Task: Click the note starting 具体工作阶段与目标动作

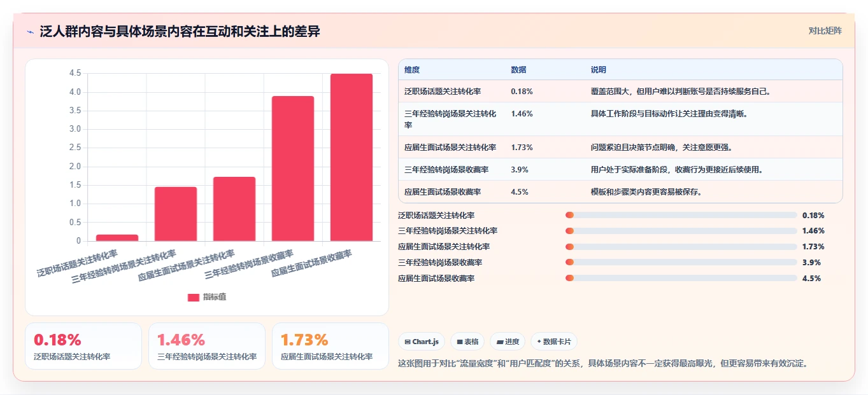Action: [x=669, y=114]
